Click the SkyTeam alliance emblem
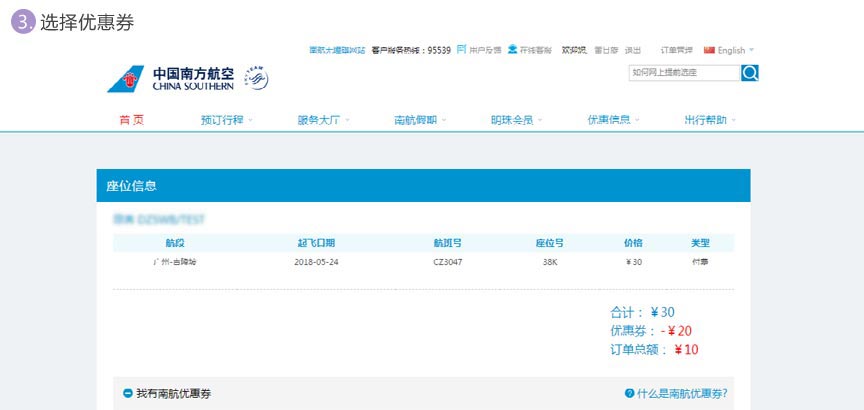This screenshot has height=410, width=864. 255,78
